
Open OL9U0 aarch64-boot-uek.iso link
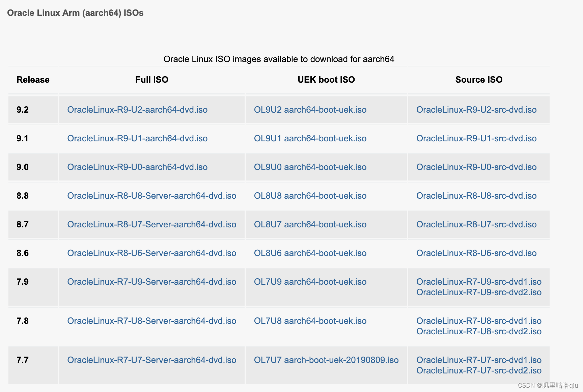point(310,167)
